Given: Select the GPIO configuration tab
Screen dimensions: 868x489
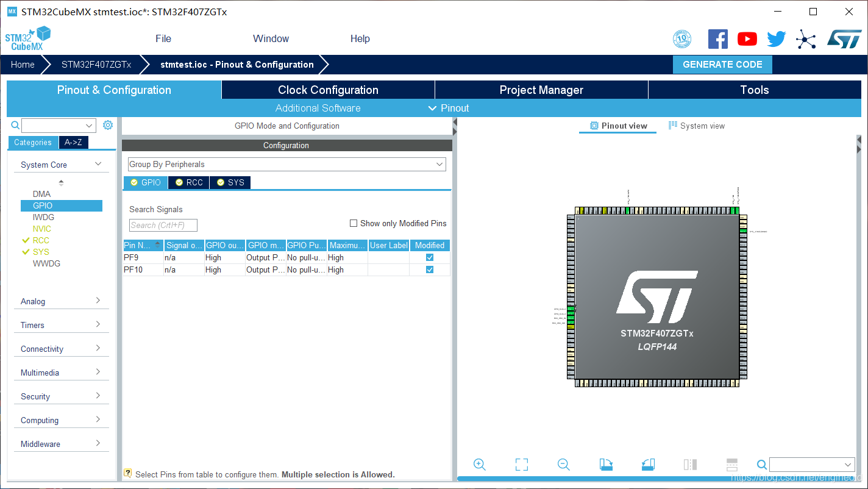Looking at the screenshot, I should [146, 182].
